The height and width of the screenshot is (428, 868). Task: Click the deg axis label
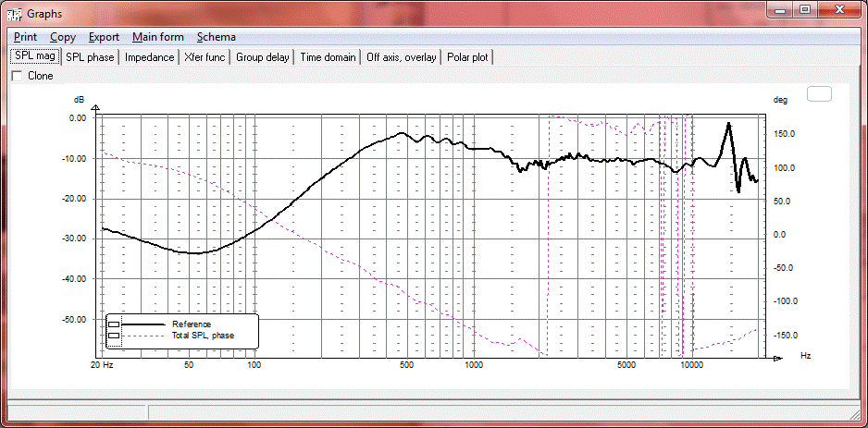tap(779, 100)
